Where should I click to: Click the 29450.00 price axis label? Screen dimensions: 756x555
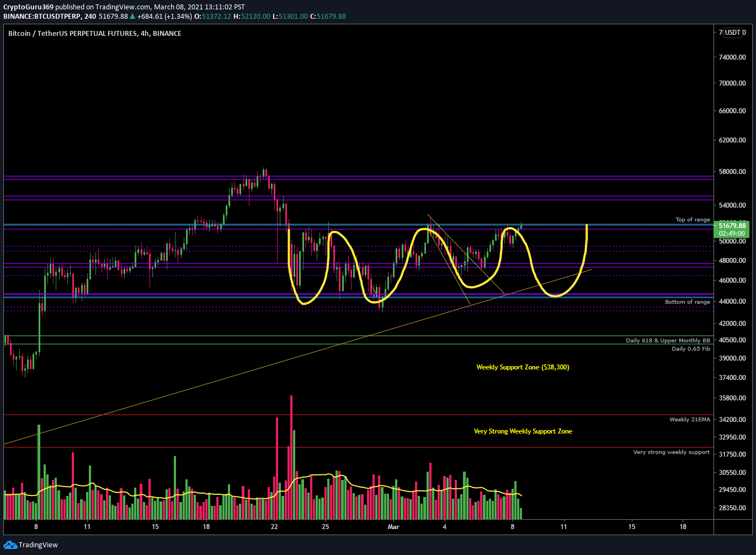[732, 490]
